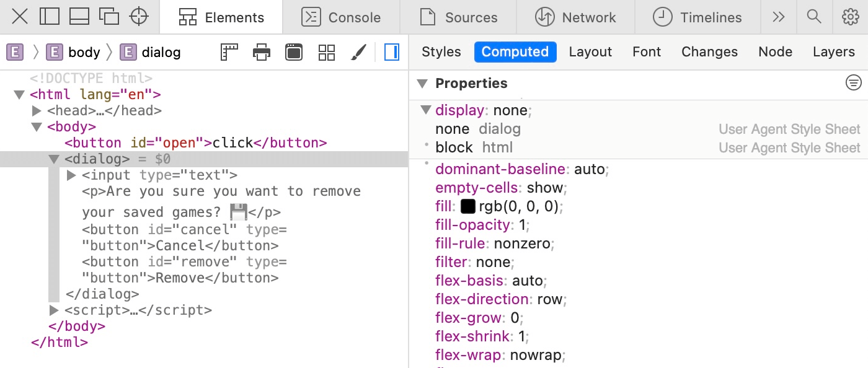Click the fill black color swatch
Viewport: 868px width, 368px height.
point(468,206)
